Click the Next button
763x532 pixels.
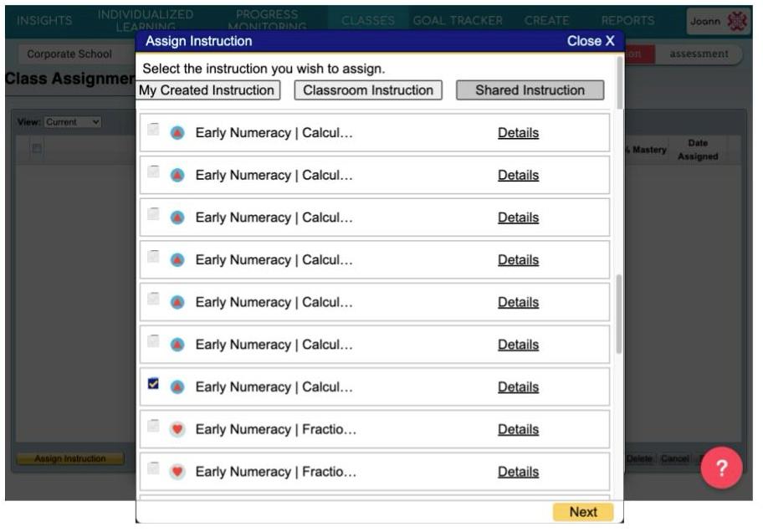[x=583, y=513]
